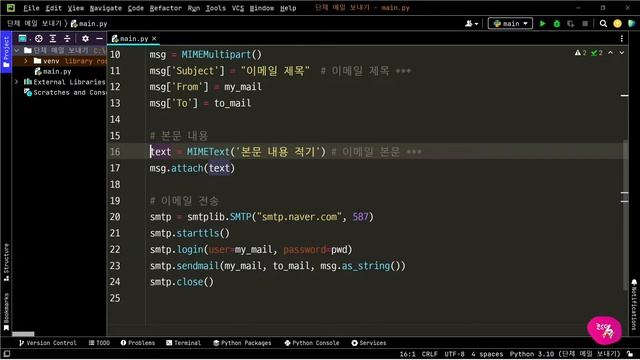Run with coverage icon in toolbar
This screenshot has width=640, height=360.
tap(571, 24)
